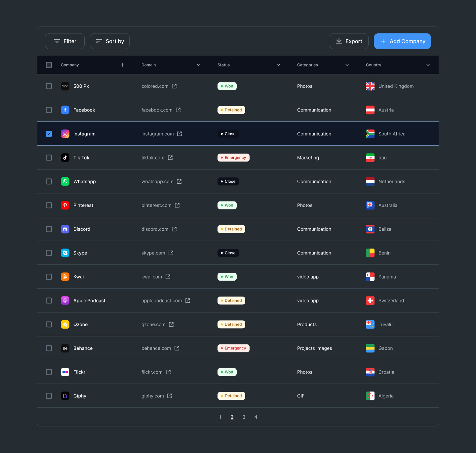
Task: Open external link icon next to whatsapp.com
Action: tap(179, 181)
